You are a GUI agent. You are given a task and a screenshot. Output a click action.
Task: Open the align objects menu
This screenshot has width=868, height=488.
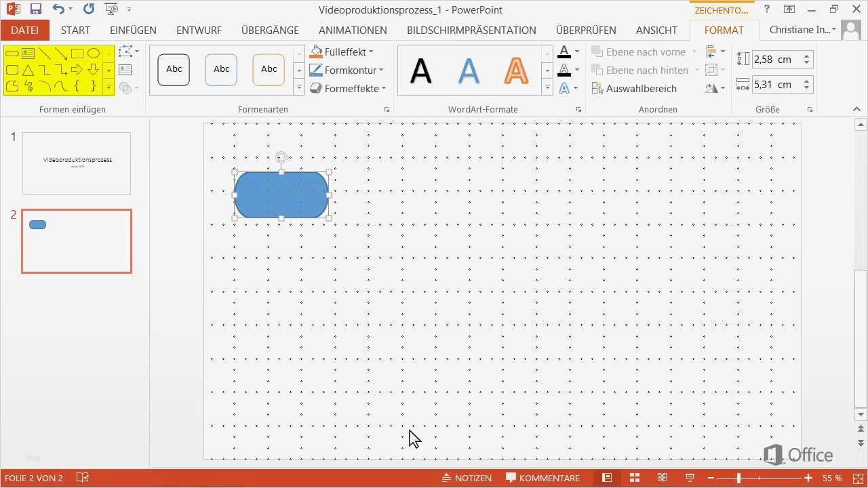(x=715, y=52)
